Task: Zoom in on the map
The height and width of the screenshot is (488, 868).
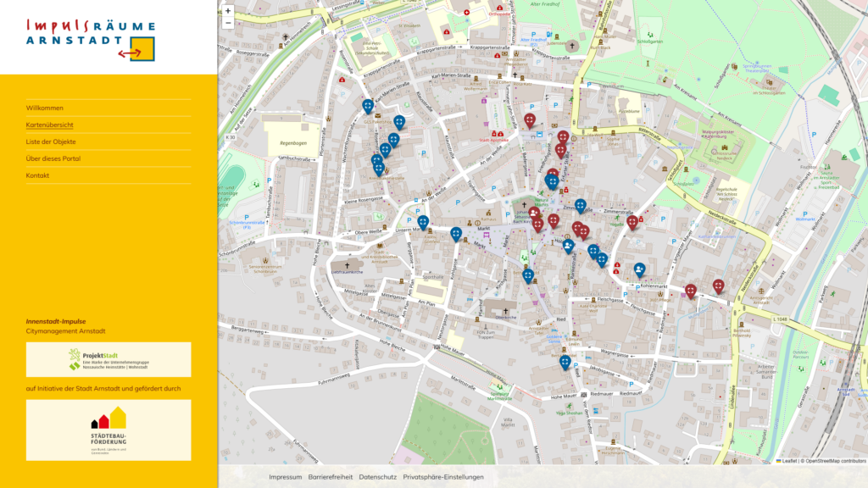Action: coord(227,10)
